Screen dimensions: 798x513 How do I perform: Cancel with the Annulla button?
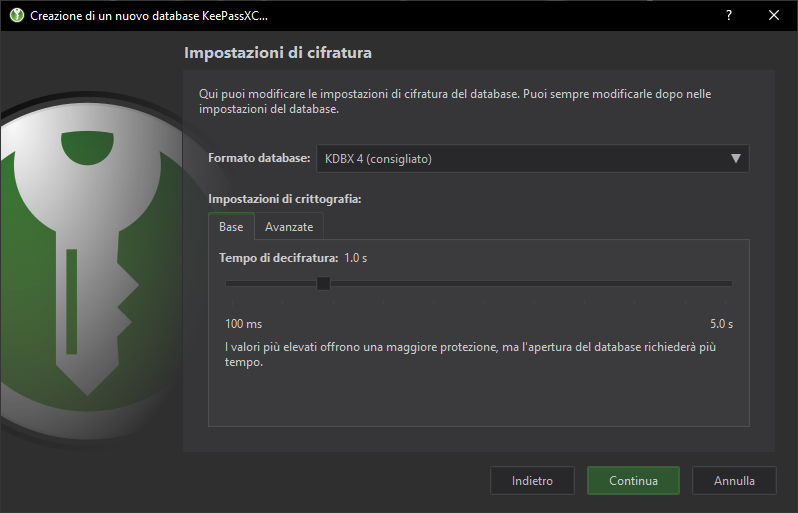[734, 480]
